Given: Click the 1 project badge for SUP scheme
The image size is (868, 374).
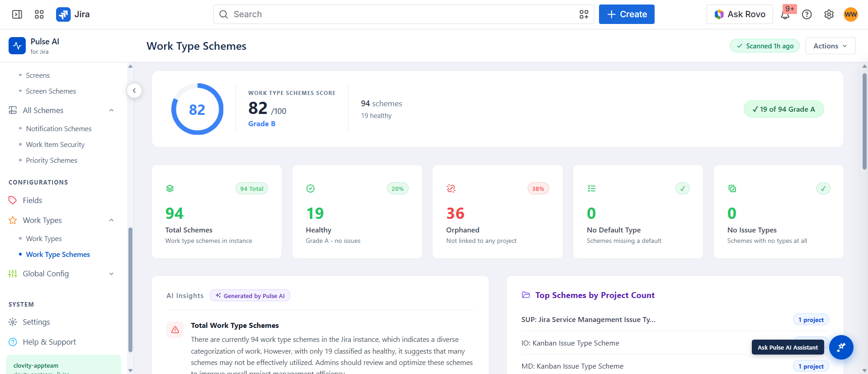Looking at the screenshot, I should click(811, 320).
